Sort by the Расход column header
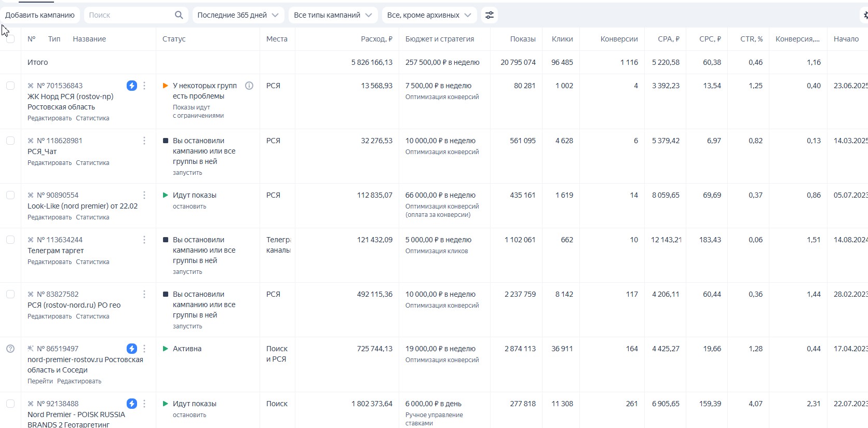The width and height of the screenshot is (868, 428). [x=376, y=39]
